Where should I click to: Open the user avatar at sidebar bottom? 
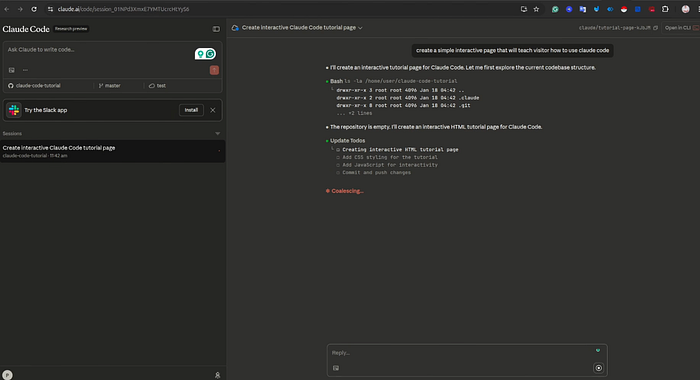tap(7, 375)
